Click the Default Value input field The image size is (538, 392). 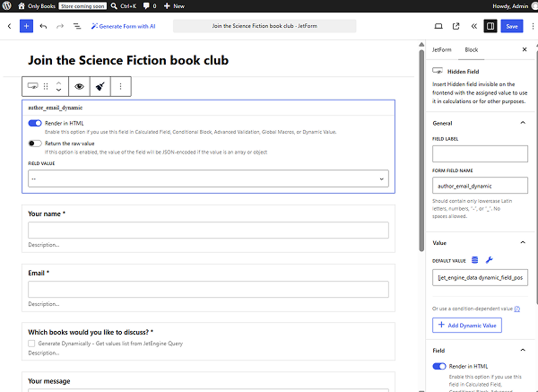pos(480,277)
